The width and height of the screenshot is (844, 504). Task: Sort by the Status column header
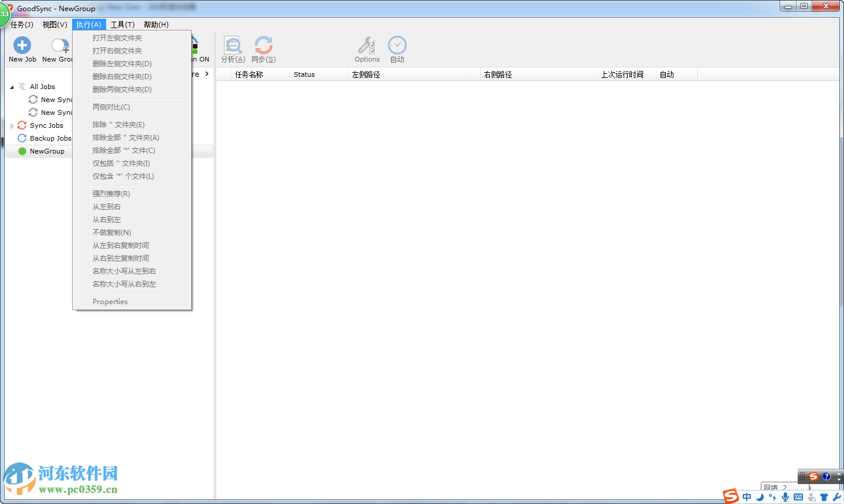coord(319,74)
